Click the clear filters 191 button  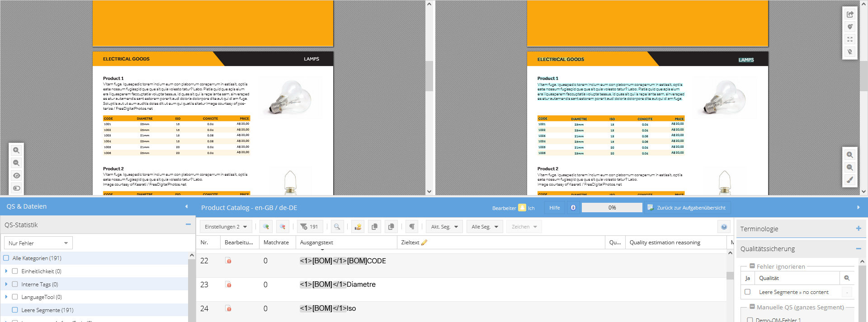[x=310, y=227]
